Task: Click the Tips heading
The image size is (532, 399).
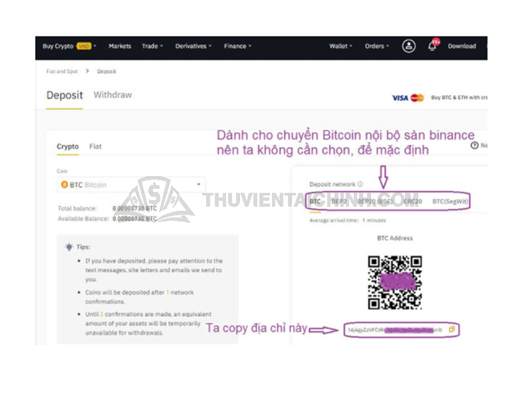Action: point(83,247)
